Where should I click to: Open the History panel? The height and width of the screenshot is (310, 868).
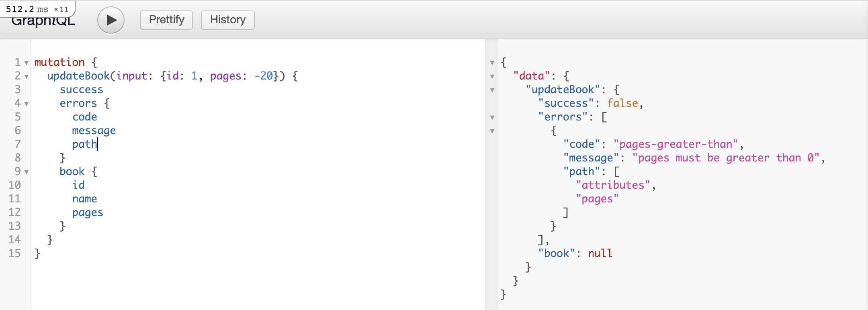click(x=227, y=20)
